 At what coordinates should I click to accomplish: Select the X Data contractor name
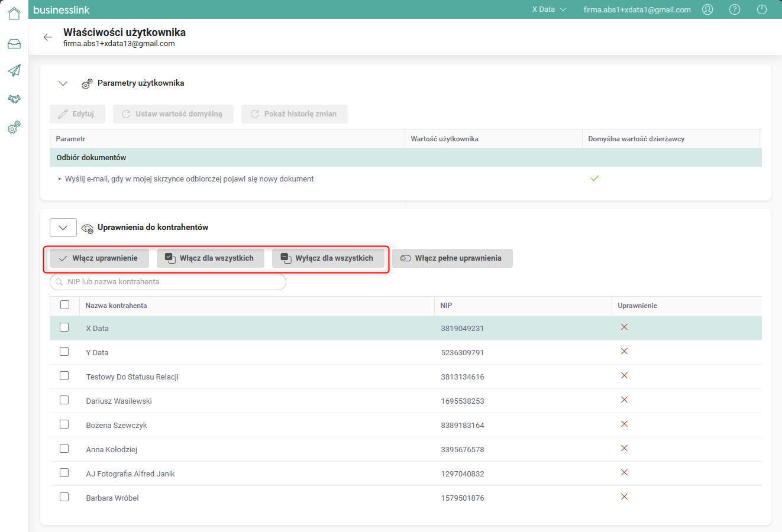(x=98, y=329)
